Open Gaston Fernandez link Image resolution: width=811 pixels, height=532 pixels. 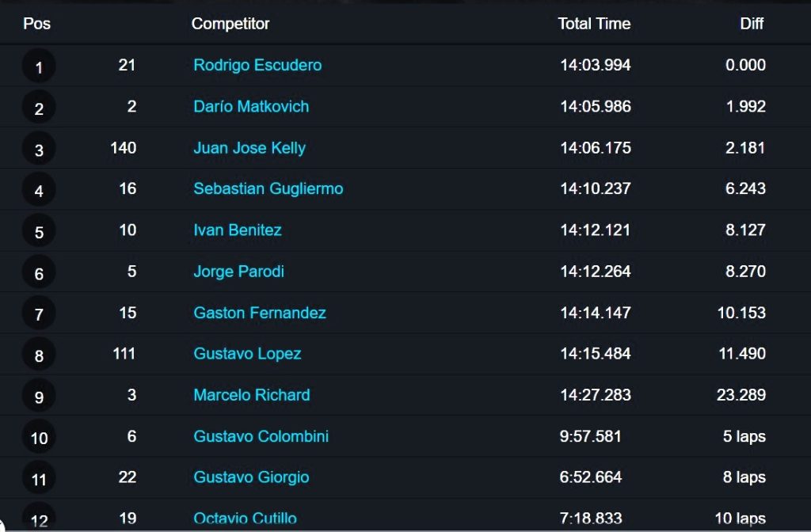point(260,313)
